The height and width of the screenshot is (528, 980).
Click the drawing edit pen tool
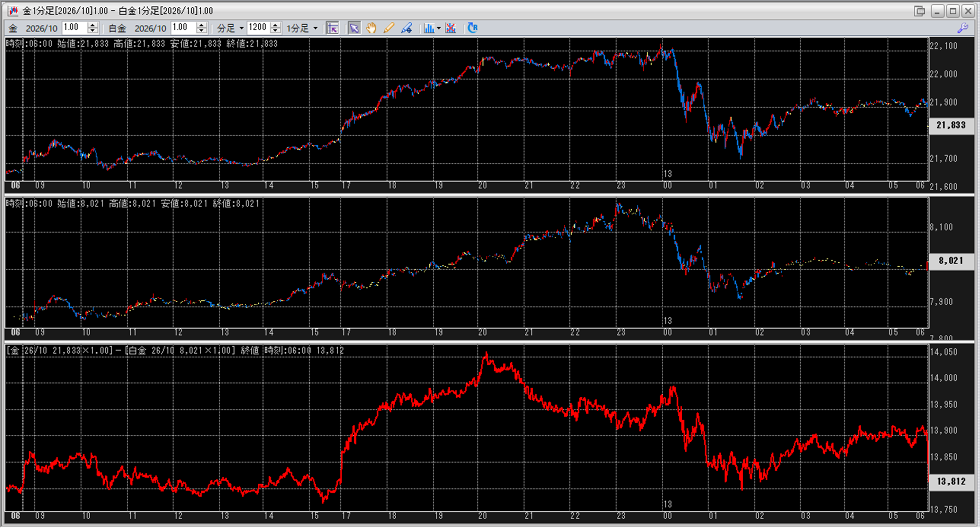406,28
